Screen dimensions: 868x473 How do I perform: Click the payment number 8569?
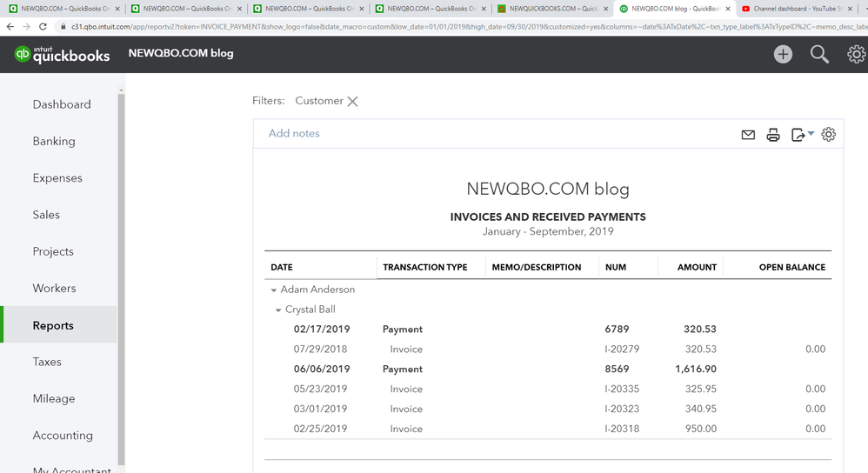point(617,369)
